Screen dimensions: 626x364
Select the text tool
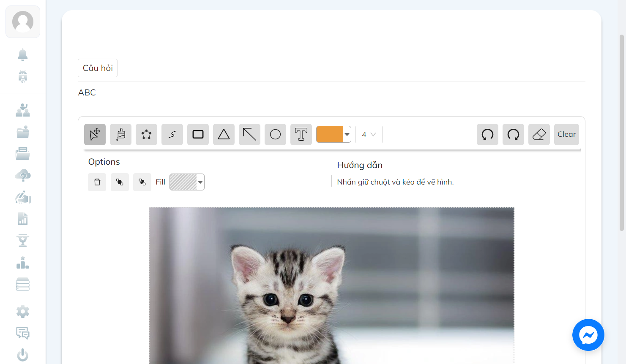(x=301, y=134)
